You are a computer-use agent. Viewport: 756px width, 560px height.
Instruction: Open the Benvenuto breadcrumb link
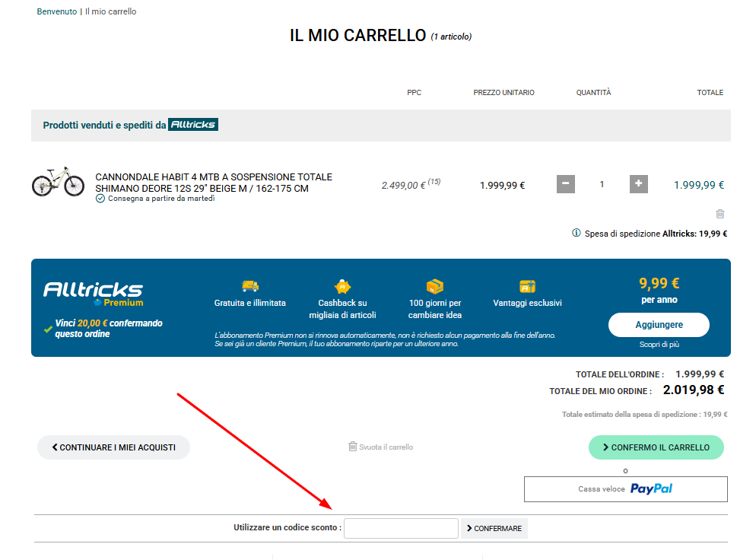(x=56, y=11)
